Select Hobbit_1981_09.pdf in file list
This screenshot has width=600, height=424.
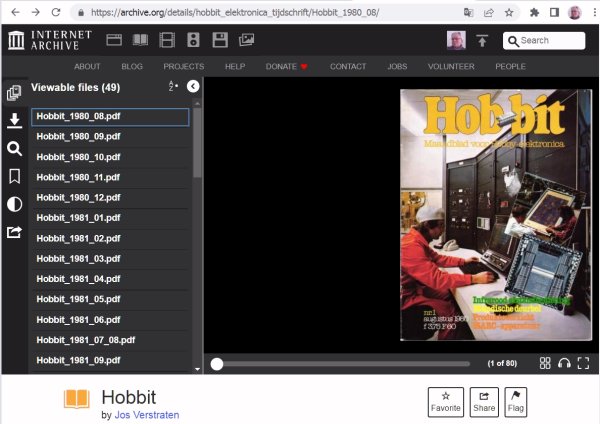110,361
